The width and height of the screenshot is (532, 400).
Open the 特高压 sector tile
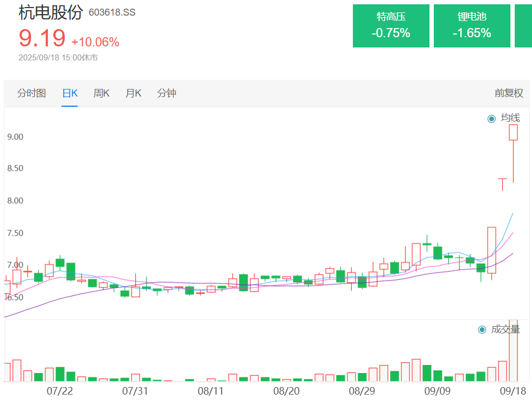[x=391, y=26]
